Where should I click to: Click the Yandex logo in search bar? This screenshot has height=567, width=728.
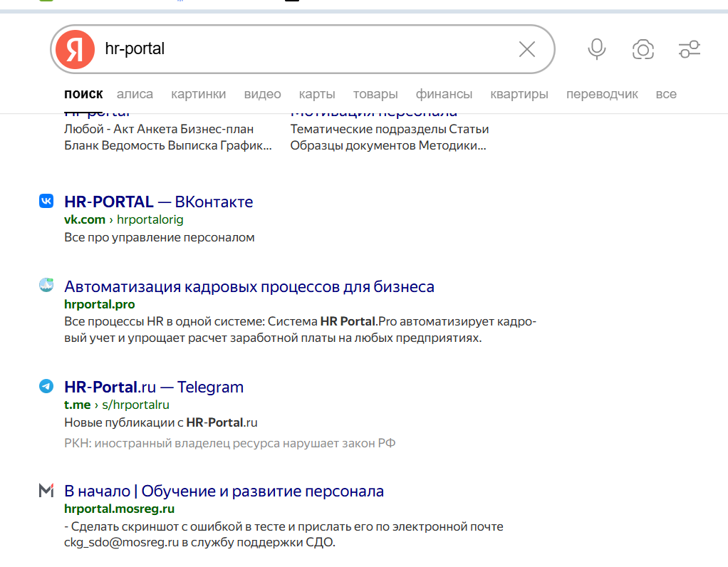[75, 49]
